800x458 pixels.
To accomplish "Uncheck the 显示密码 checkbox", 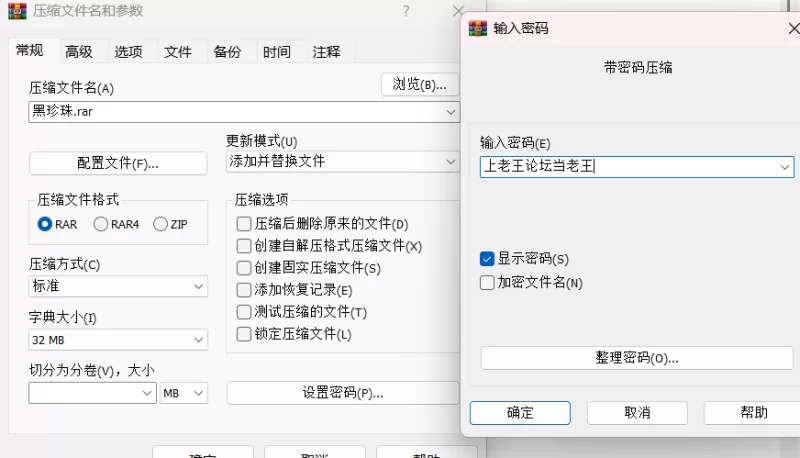I will [487, 259].
